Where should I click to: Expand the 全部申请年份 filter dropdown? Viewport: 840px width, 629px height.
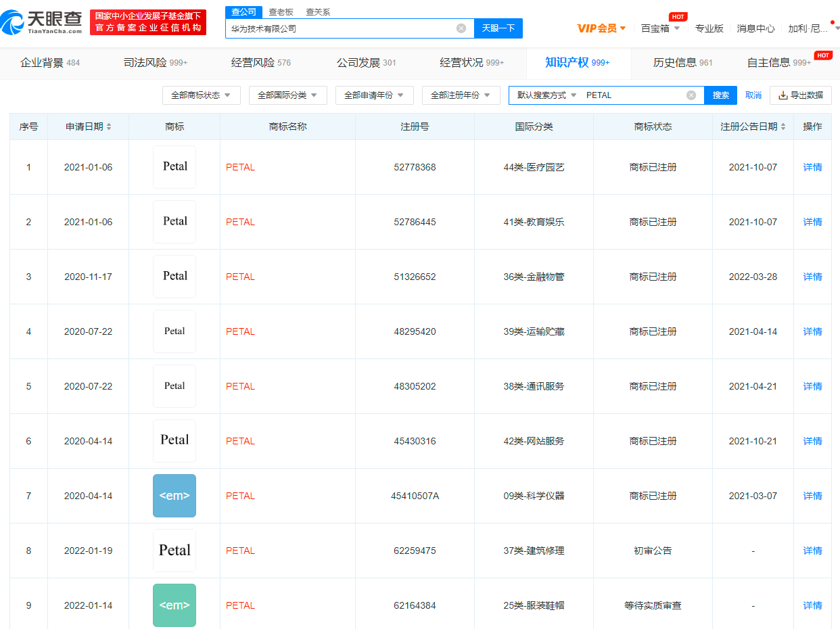pos(374,95)
